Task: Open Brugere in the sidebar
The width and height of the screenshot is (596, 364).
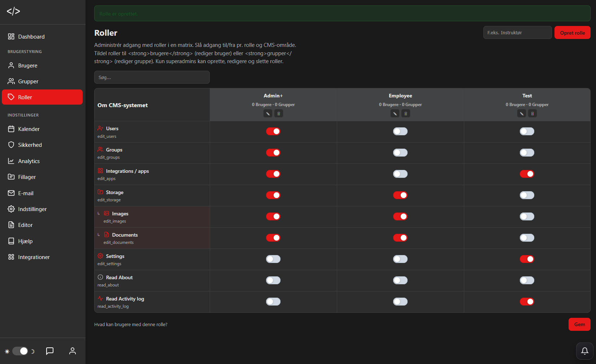Action: tap(42, 65)
